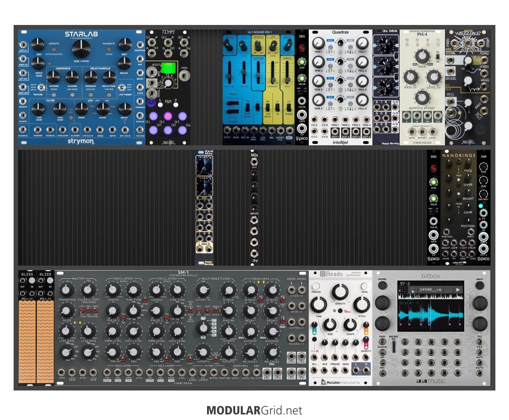Flip the Starlab TEXTURE toggle switch
The height and width of the screenshot is (420, 509).
41,87
